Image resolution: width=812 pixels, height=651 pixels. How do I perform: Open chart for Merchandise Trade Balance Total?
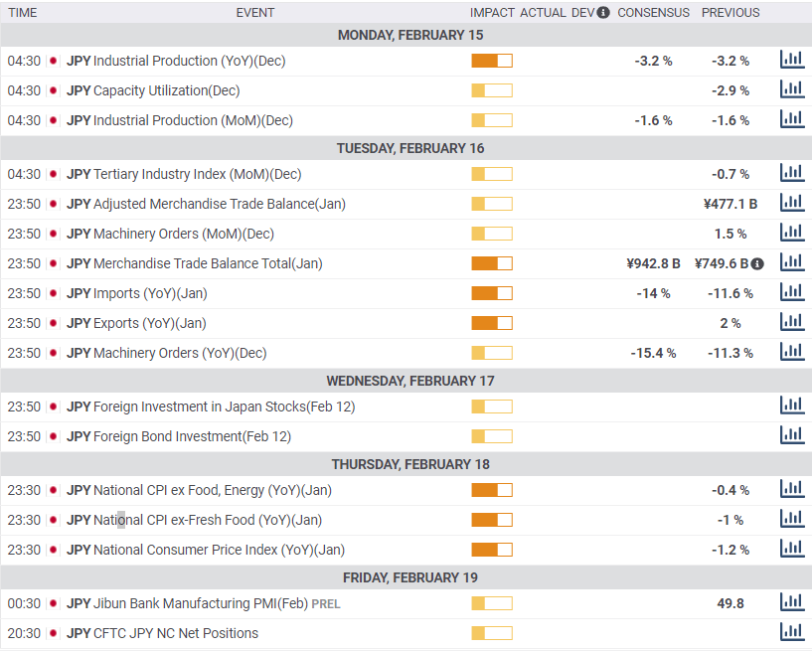tap(792, 262)
